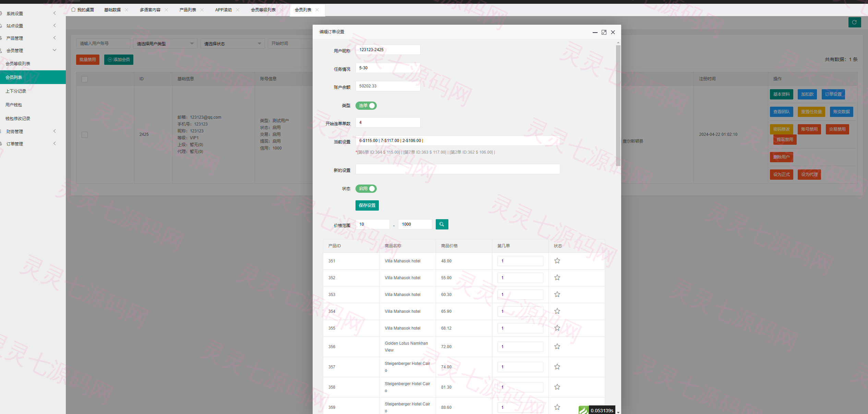Check the row checkbox for member 2425
The width and height of the screenshot is (868, 414).
(x=85, y=135)
